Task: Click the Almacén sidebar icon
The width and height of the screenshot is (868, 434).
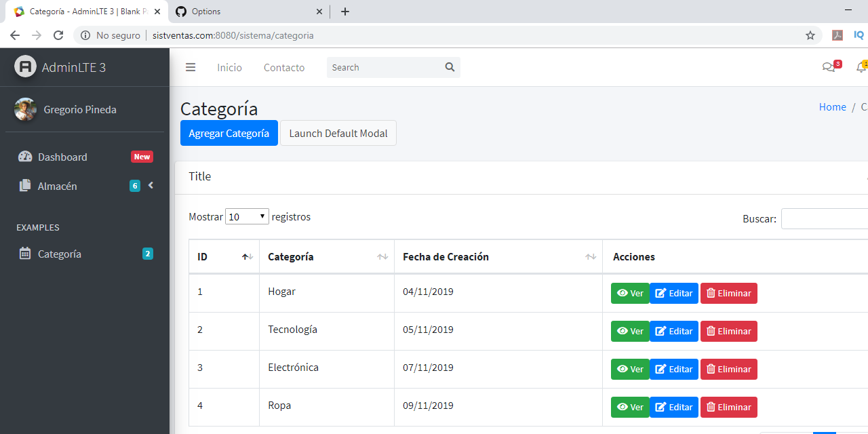Action: pos(25,186)
